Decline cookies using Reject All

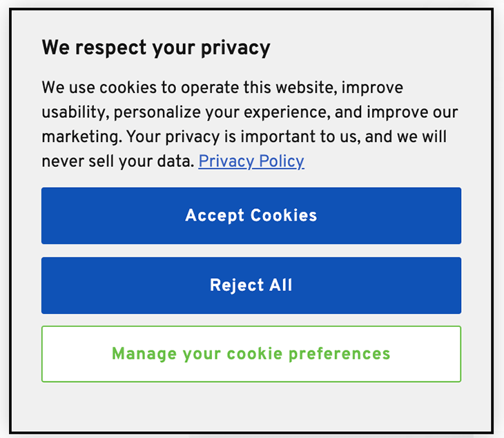[x=251, y=285]
